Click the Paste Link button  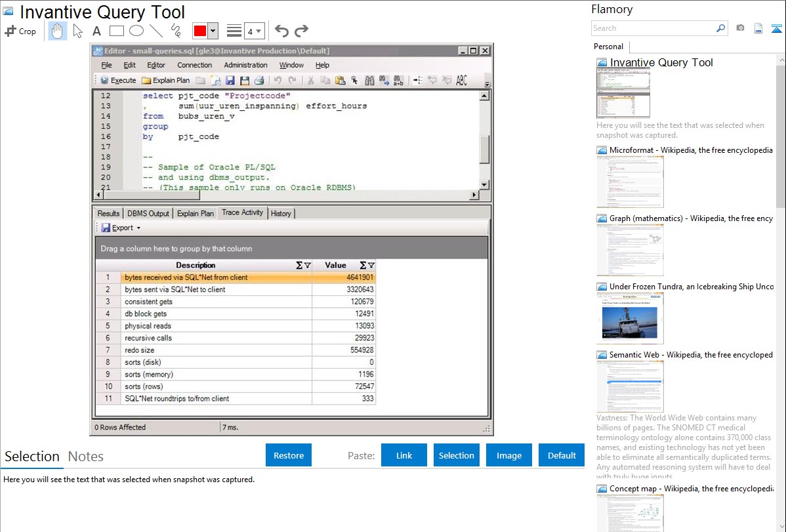tap(404, 455)
